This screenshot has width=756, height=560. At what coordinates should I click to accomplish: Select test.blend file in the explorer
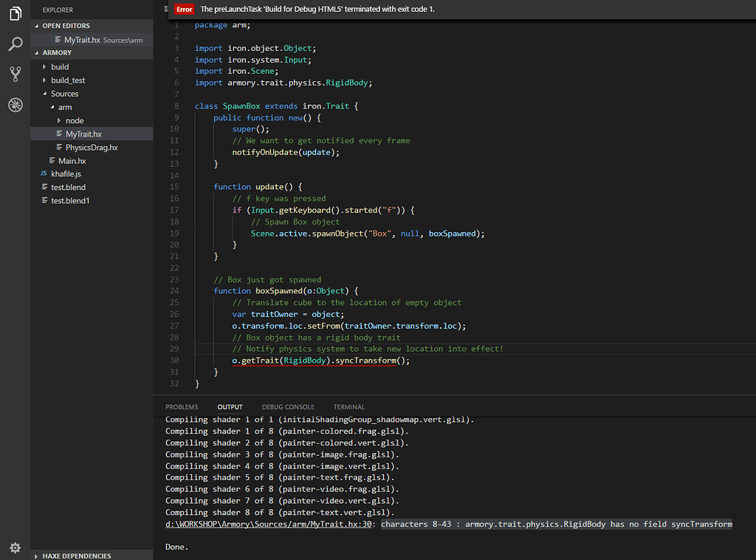[x=68, y=187]
